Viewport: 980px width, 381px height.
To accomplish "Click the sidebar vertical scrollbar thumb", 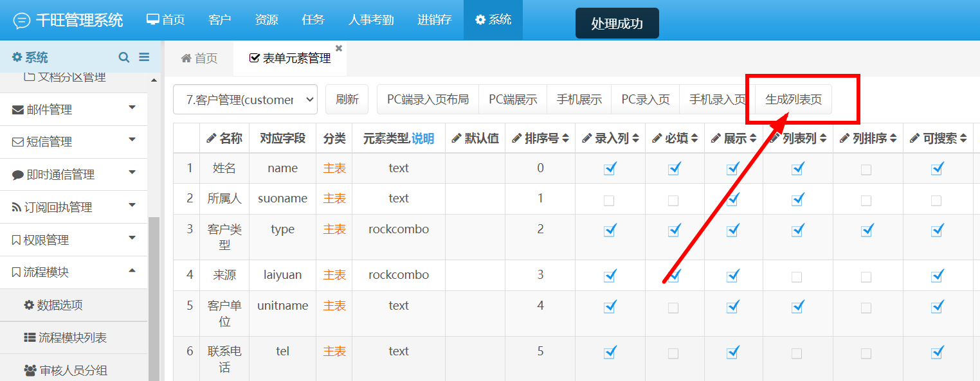I will pyautogui.click(x=154, y=299).
